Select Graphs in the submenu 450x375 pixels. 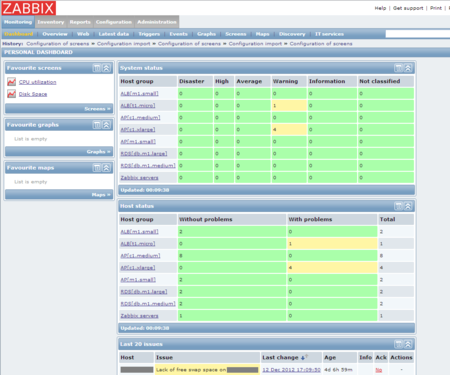click(206, 34)
